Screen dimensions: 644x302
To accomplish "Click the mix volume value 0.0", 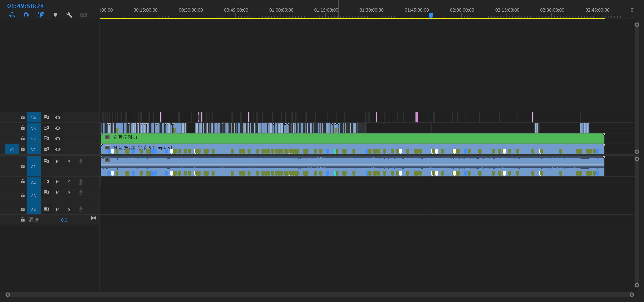I will click(64, 220).
